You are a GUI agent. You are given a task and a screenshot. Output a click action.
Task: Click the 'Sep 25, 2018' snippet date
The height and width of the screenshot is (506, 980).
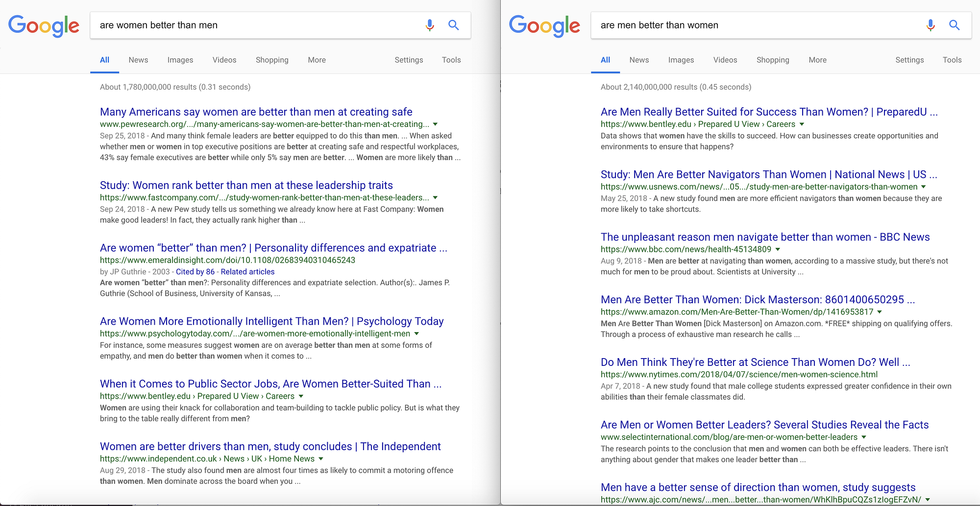[x=122, y=136]
